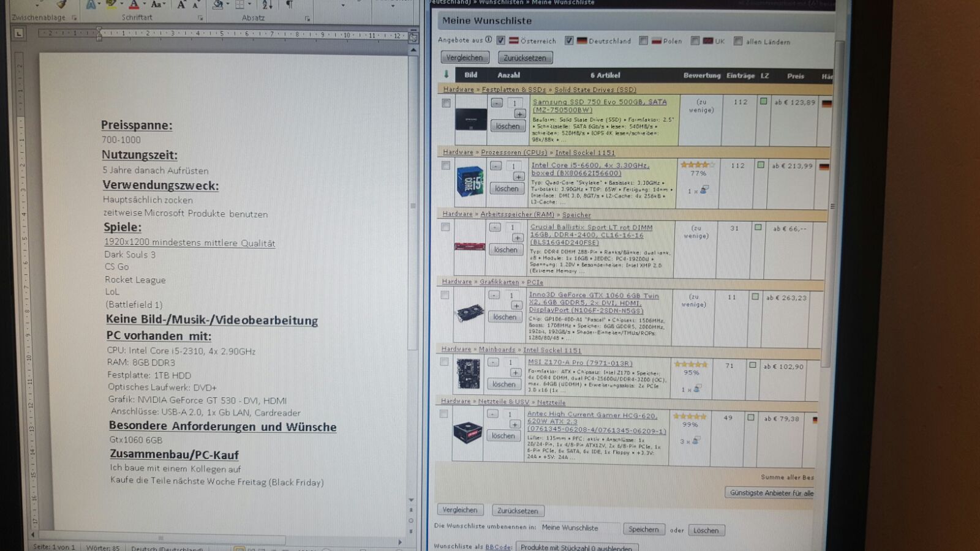Click the 'Arbeitsspeicher (RAM)' breadcrumb link
The height and width of the screenshot is (551, 980).
click(517, 214)
